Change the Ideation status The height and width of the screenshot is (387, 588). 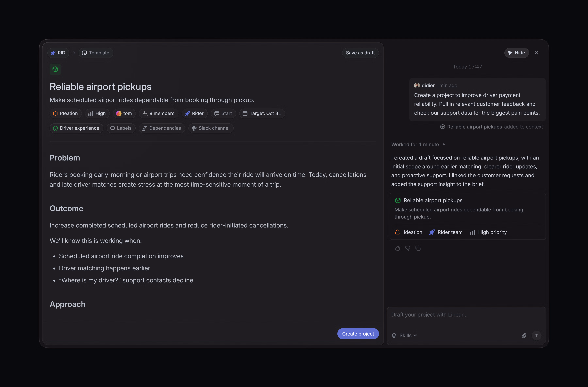(66, 113)
